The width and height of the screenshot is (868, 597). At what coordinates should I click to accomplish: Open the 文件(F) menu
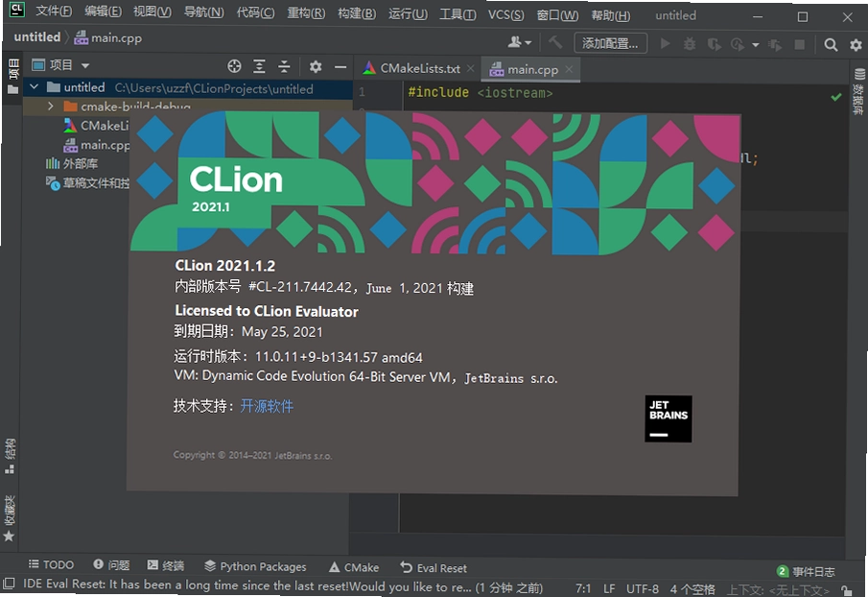[54, 12]
